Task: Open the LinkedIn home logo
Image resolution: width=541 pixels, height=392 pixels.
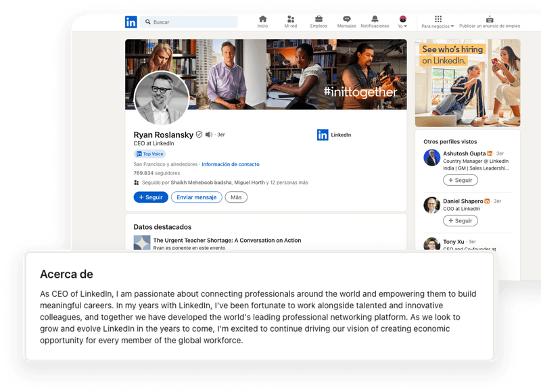Action: coord(131,22)
